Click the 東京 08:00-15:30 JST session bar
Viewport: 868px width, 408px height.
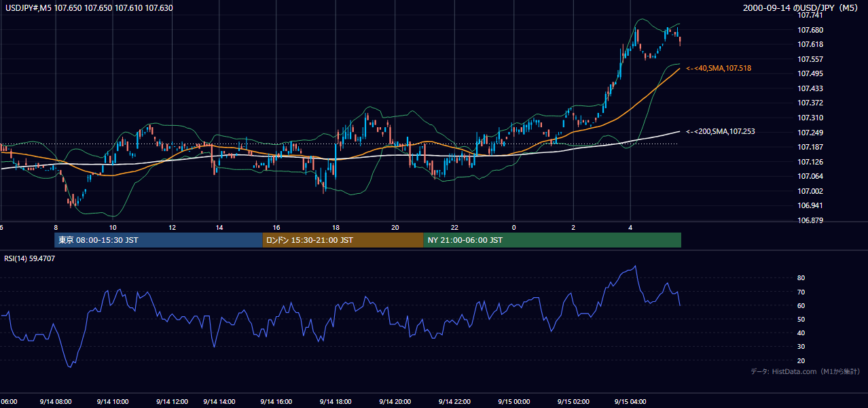[158, 240]
